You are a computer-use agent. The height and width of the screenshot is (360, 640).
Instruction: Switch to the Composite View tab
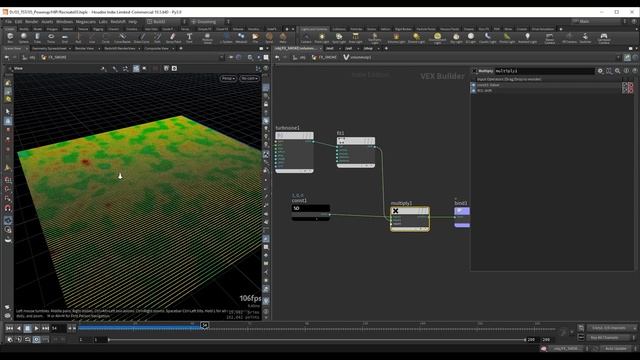[x=156, y=49]
